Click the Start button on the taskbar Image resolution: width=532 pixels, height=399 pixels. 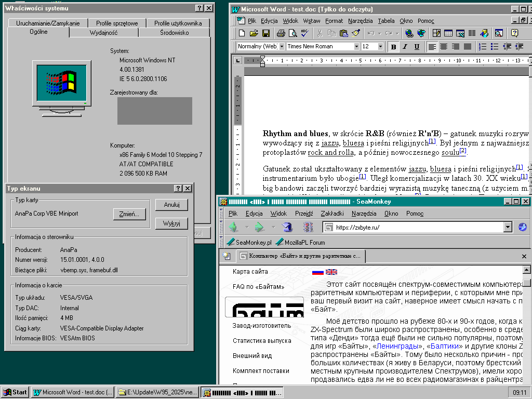pyautogui.click(x=15, y=392)
